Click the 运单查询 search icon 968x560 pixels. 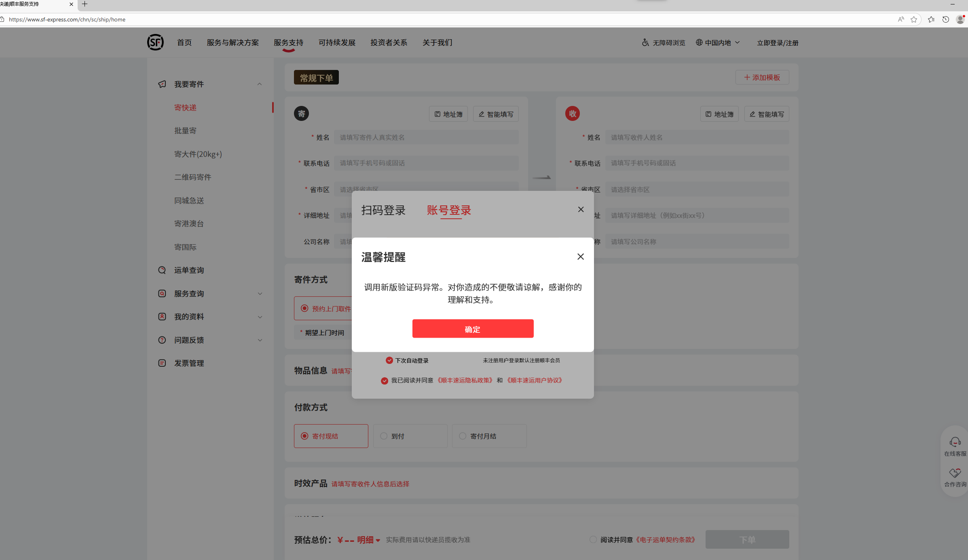(x=162, y=270)
